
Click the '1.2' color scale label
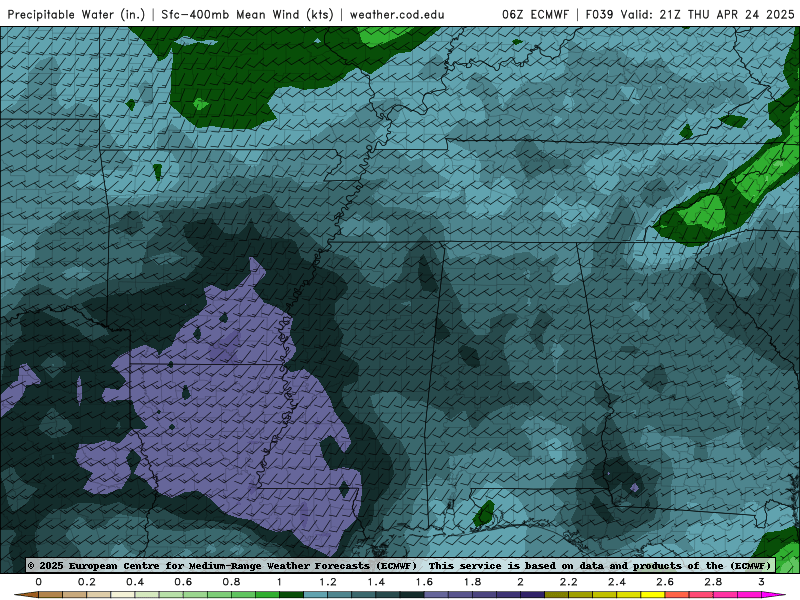coord(328,582)
